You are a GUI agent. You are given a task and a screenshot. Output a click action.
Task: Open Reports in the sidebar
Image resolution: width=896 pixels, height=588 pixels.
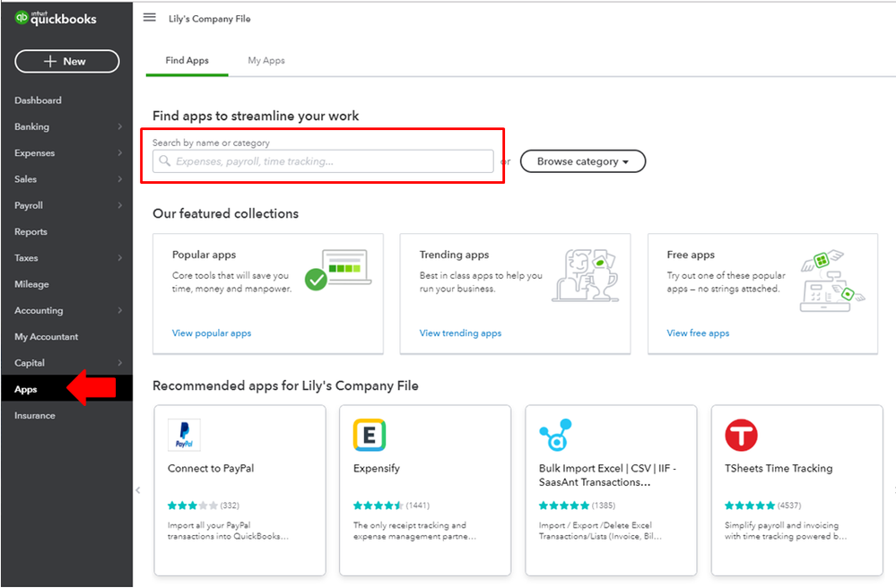pos(30,232)
